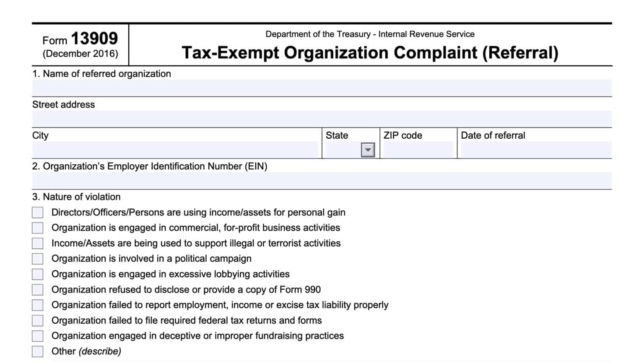Screen dimensions: 644x362
Task: Click the ZIP code field
Action: coord(418,150)
